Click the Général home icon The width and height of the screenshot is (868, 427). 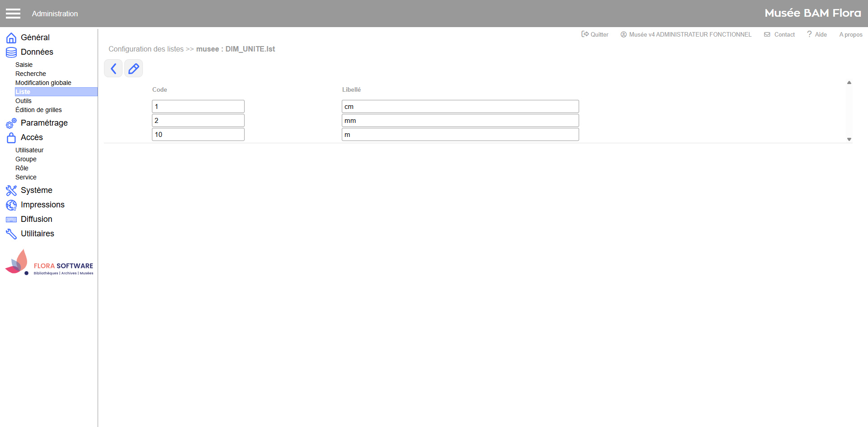(11, 38)
